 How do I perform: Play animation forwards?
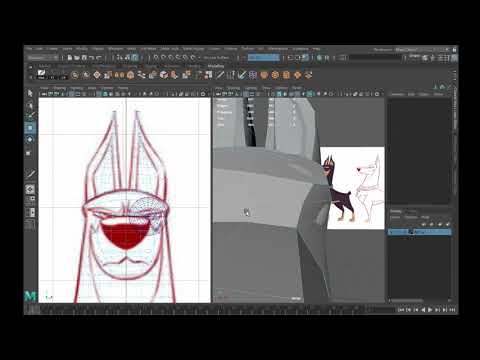coord(430,310)
